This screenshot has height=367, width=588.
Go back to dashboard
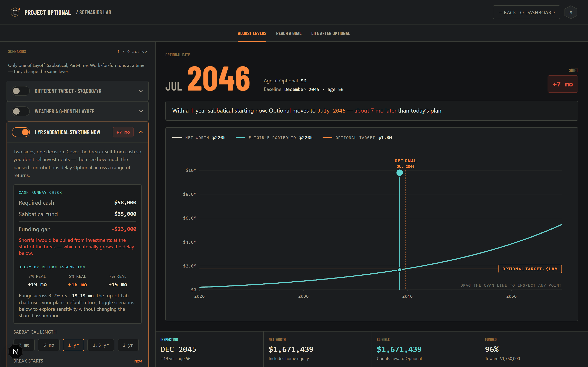point(526,12)
